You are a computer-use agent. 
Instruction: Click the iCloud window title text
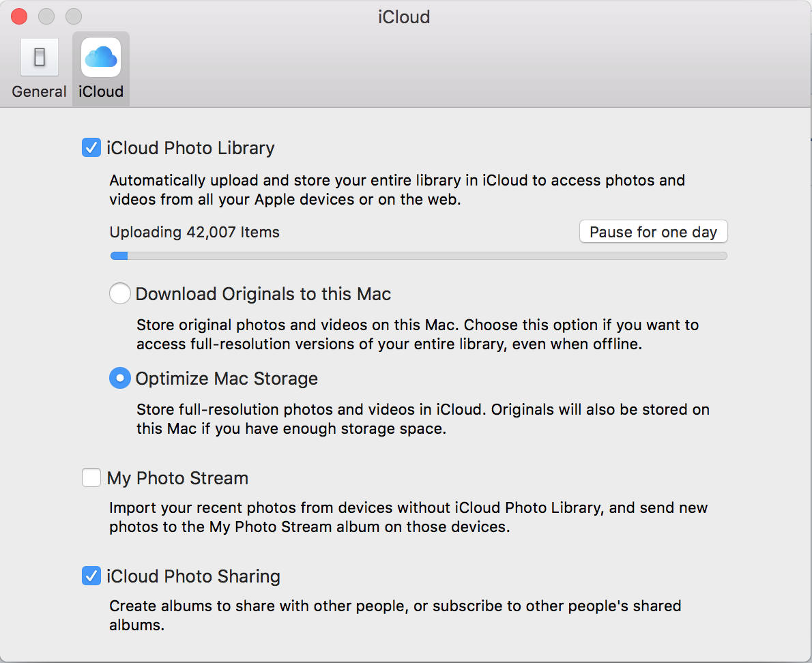(x=404, y=17)
